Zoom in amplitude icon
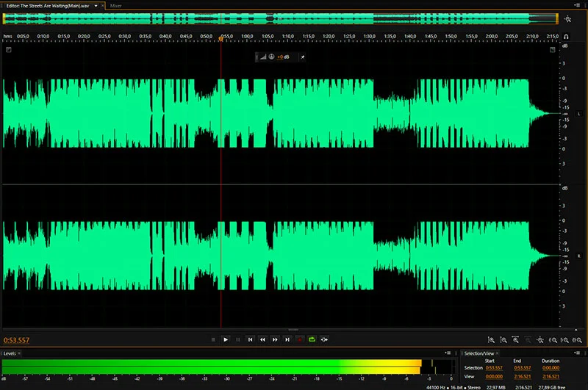 click(x=491, y=340)
